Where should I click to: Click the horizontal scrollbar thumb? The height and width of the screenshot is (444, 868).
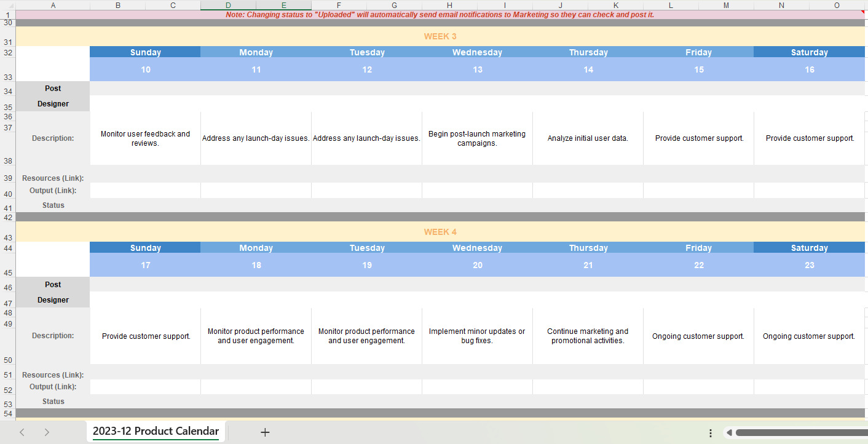(802, 433)
